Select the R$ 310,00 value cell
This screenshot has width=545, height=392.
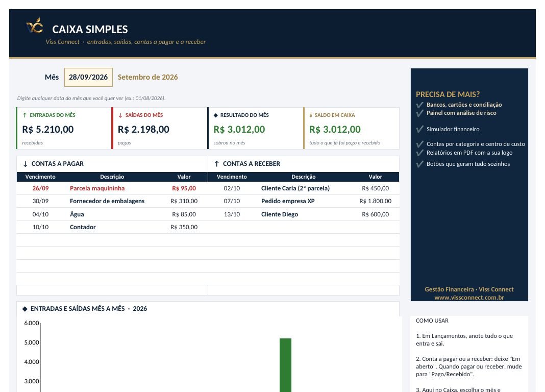[x=184, y=201]
